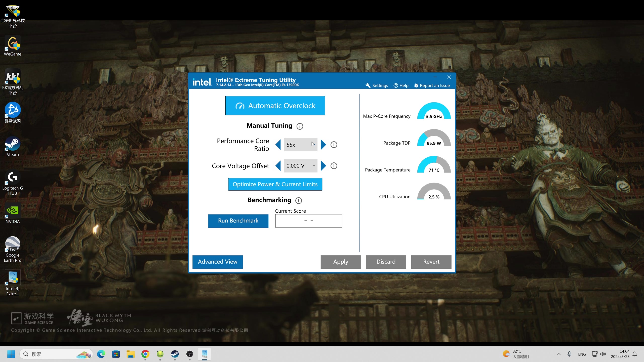The width and height of the screenshot is (644, 362).
Task: Select the 暴雪战网 desktop icon
Action: (13, 113)
